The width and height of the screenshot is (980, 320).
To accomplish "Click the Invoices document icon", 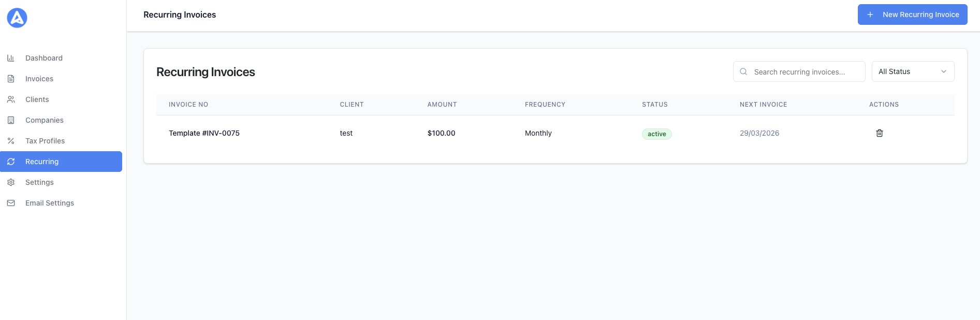I will click(x=11, y=79).
